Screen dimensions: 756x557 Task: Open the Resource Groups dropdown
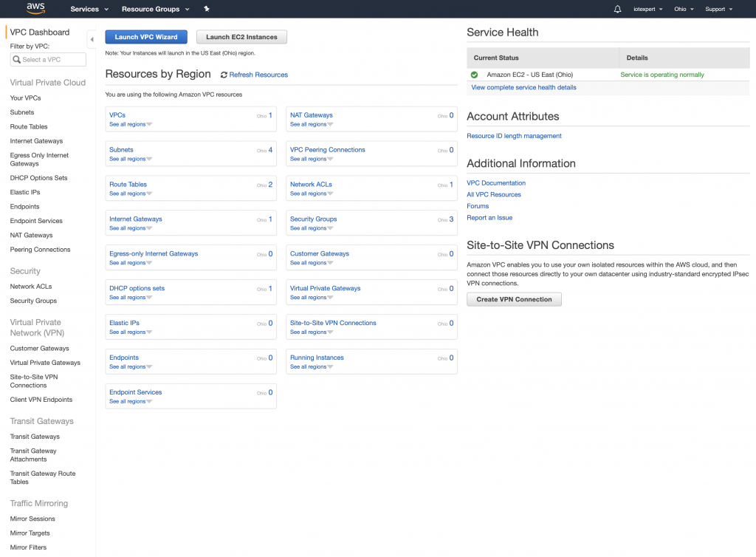click(x=155, y=9)
